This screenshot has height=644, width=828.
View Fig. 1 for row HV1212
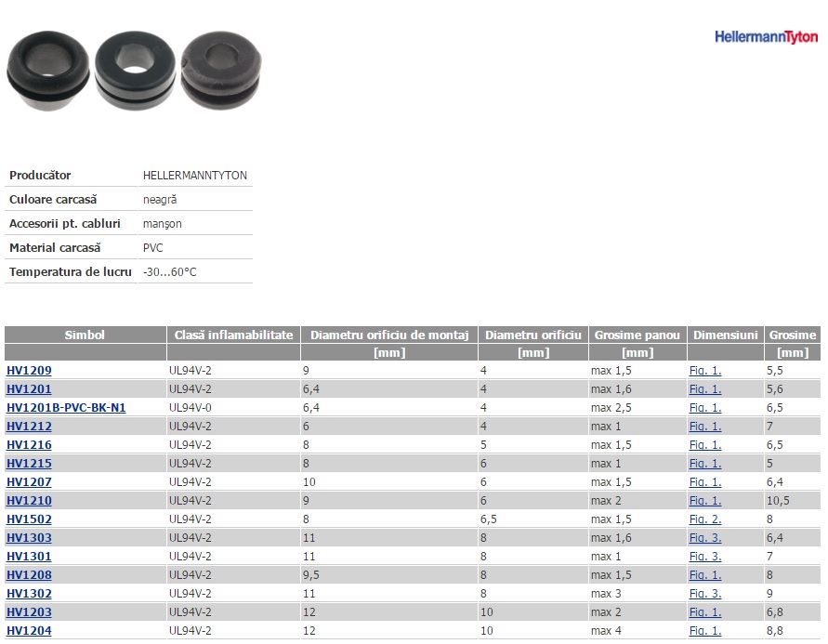click(705, 426)
